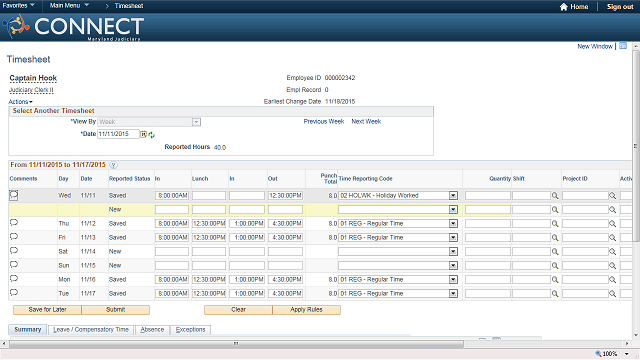Click the help icon beside the date range

pyautogui.click(x=113, y=165)
